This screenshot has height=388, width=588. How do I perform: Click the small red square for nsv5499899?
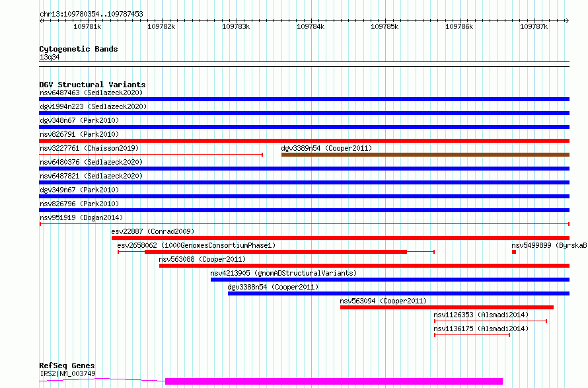[x=514, y=252]
